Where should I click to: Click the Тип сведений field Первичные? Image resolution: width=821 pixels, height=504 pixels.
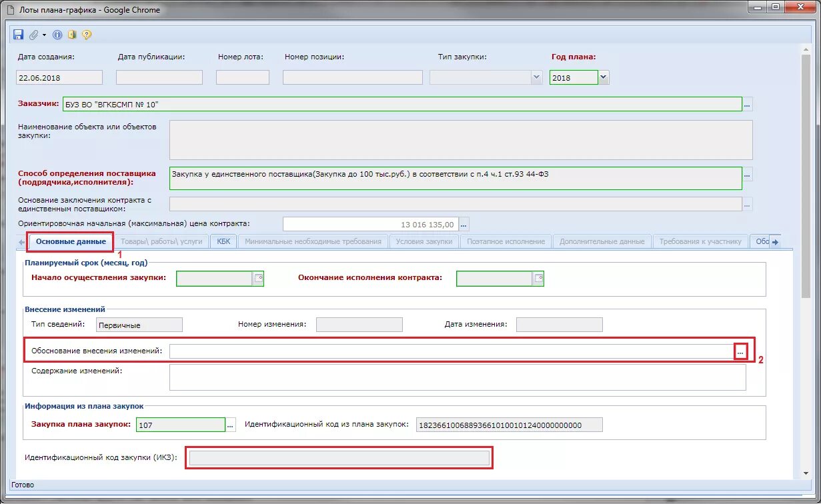(x=139, y=325)
